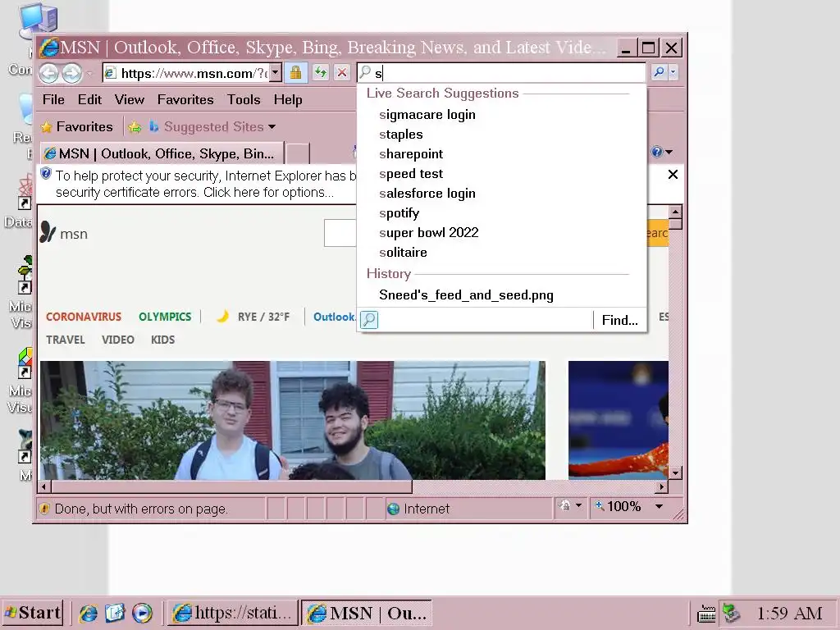Screen dimensions: 840x630
Task: Click the Outlook link
Action: [334, 317]
